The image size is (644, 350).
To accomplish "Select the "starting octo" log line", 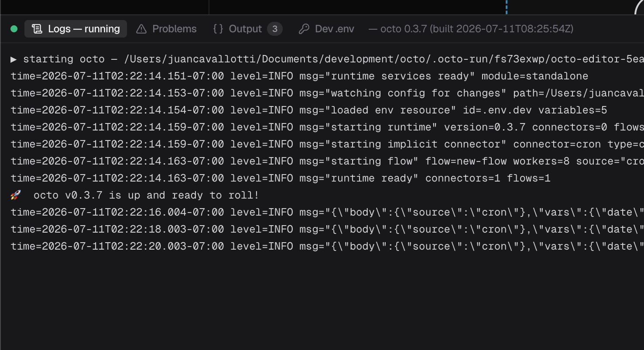I will pos(327,59).
